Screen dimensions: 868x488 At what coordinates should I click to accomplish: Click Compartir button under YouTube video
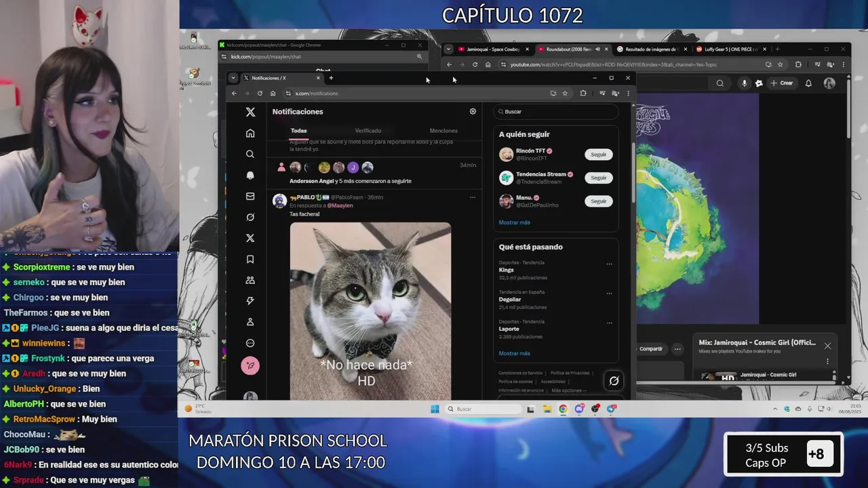(651, 349)
